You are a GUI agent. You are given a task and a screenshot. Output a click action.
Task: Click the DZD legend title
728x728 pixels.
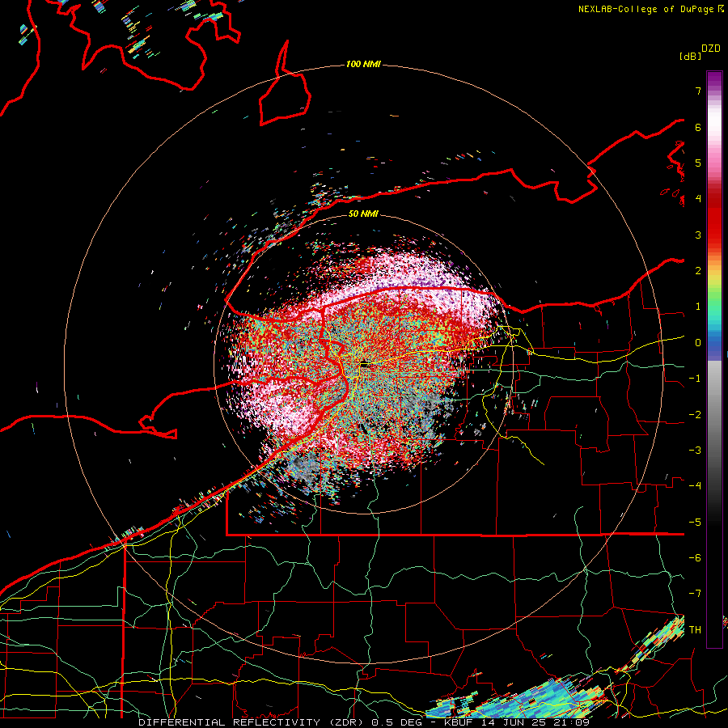pyautogui.click(x=711, y=49)
